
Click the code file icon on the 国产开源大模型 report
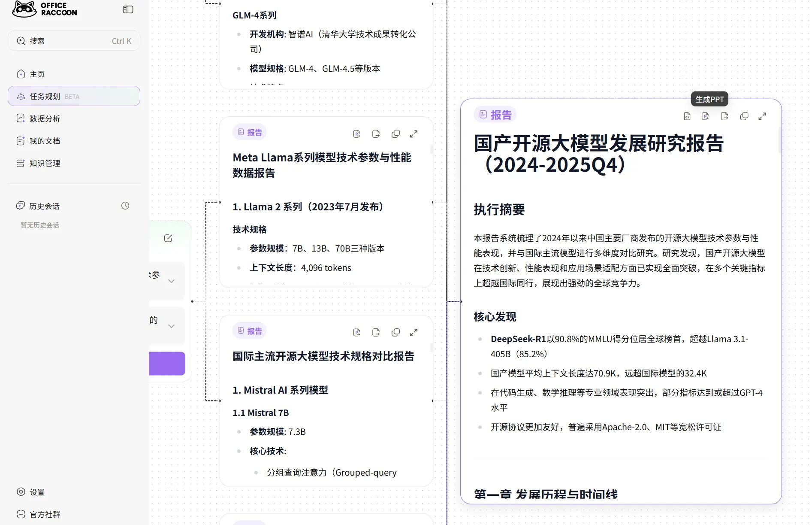(x=687, y=116)
